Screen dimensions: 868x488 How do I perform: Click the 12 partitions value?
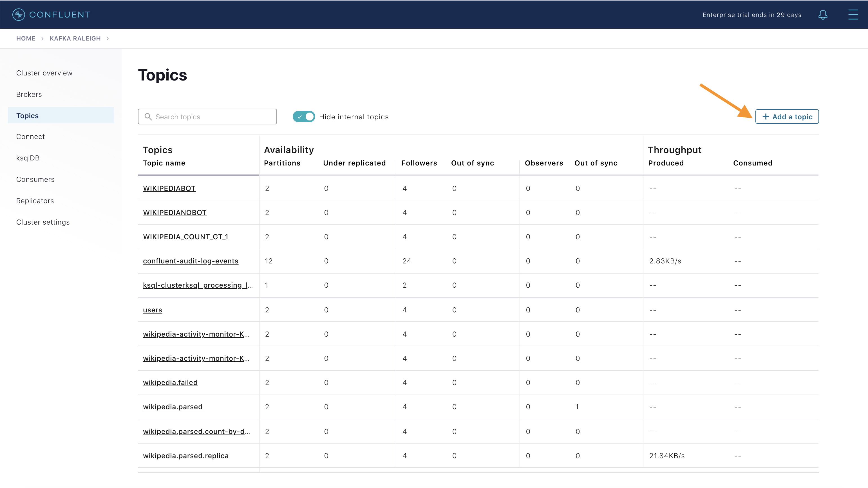click(x=269, y=261)
